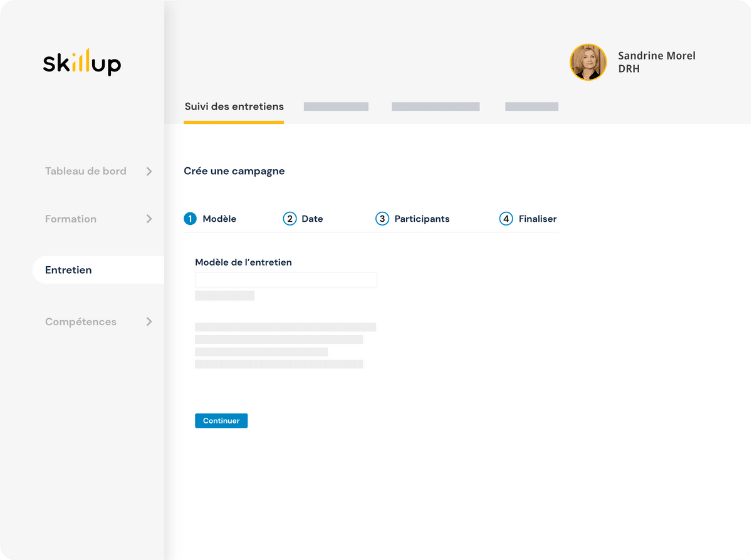Go to Formation in the sidebar
This screenshot has height=560, width=752.
(x=71, y=219)
